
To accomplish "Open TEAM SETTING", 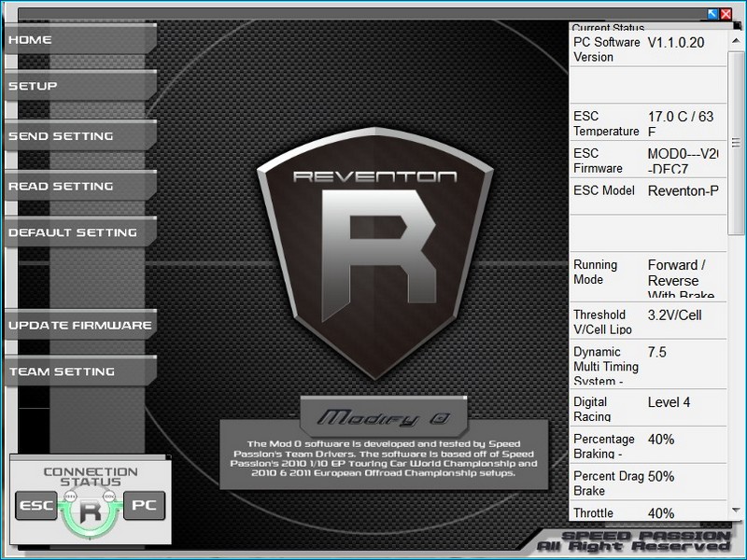I will [x=80, y=371].
